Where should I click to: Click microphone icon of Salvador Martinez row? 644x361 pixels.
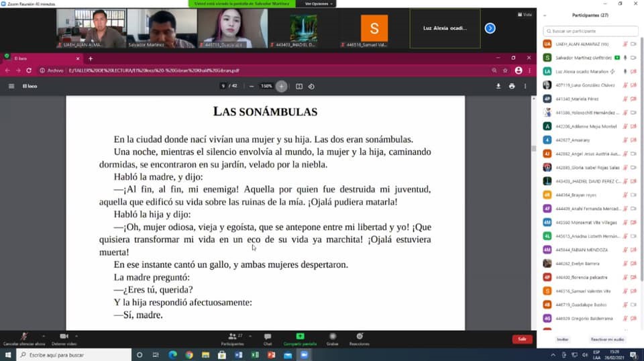coord(625,58)
